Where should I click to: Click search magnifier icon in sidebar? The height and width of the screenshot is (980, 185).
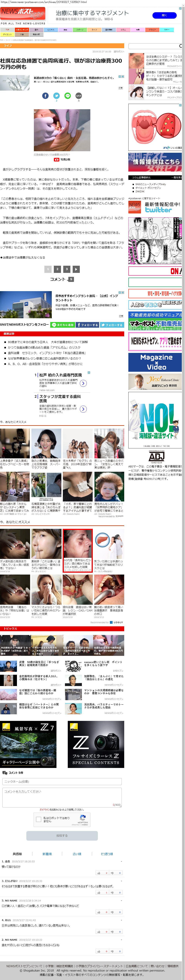180,46
